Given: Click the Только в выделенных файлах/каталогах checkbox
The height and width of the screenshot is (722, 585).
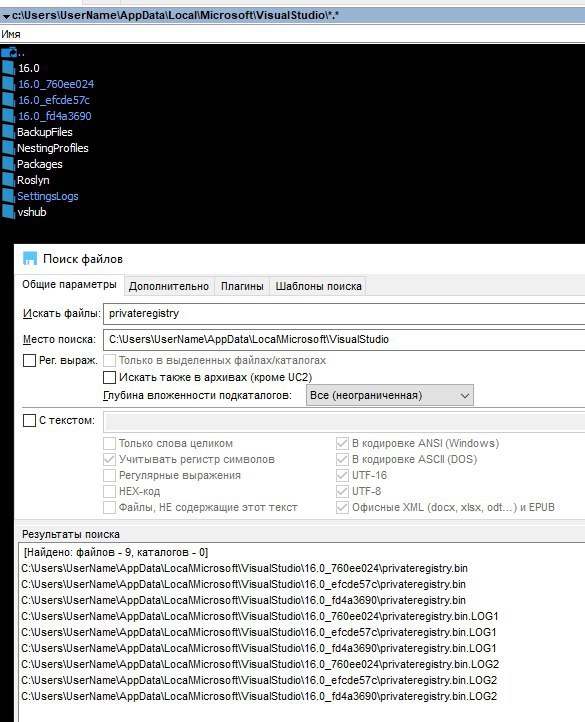Looking at the screenshot, I should (x=109, y=361).
